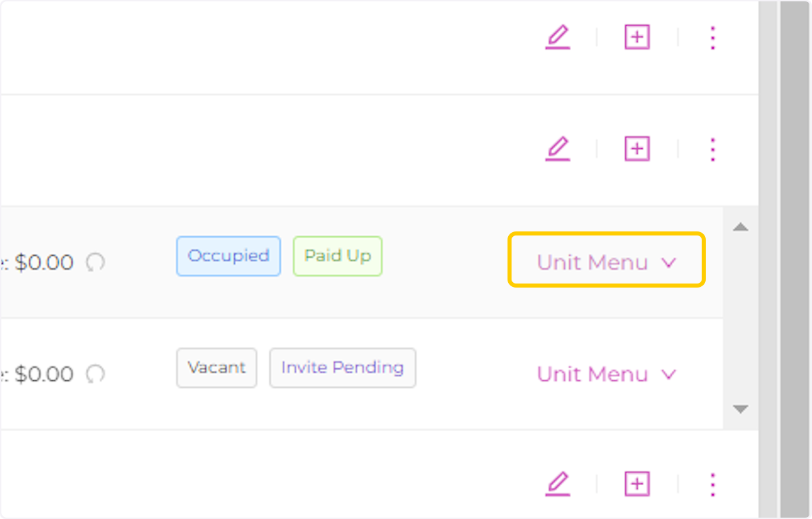Click the pencil edit icon in the top row
The height and width of the screenshot is (519, 812).
[558, 37]
